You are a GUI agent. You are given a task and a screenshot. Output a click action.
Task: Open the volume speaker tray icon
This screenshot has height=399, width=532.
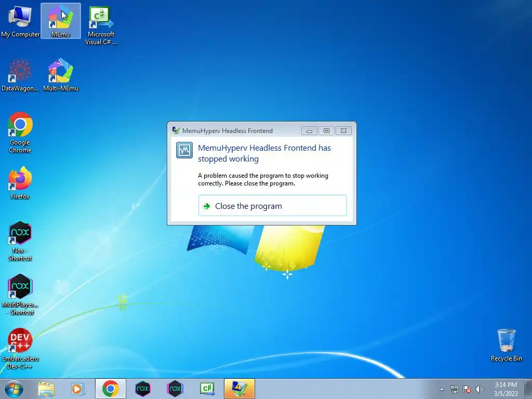click(x=480, y=389)
